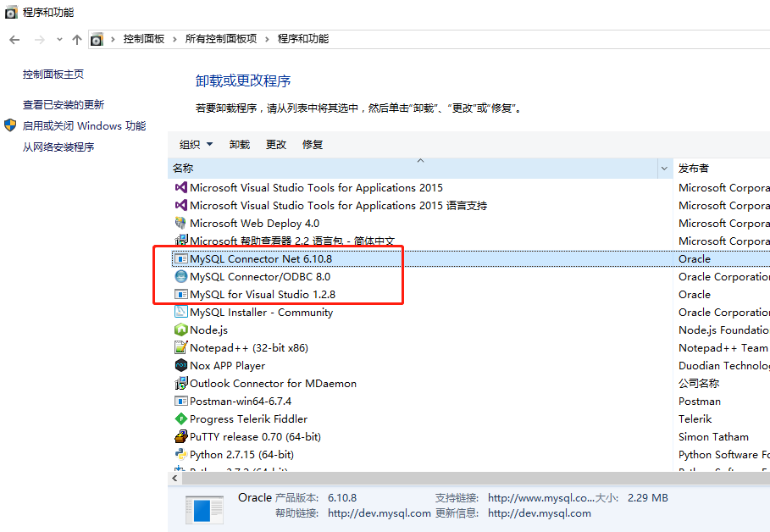Viewport: 770px width, 532px height.
Task: Select the Nox APP Player entry
Action: [x=227, y=365]
